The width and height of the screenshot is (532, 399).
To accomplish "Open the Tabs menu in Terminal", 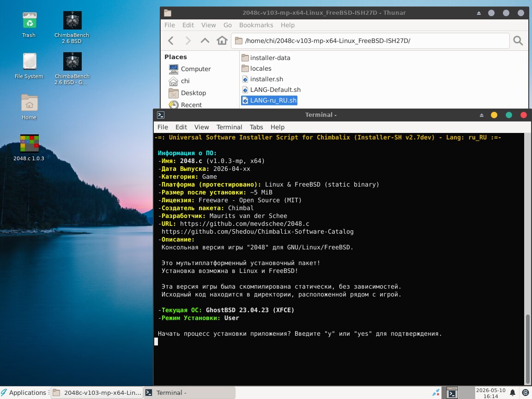I will pyautogui.click(x=256, y=127).
